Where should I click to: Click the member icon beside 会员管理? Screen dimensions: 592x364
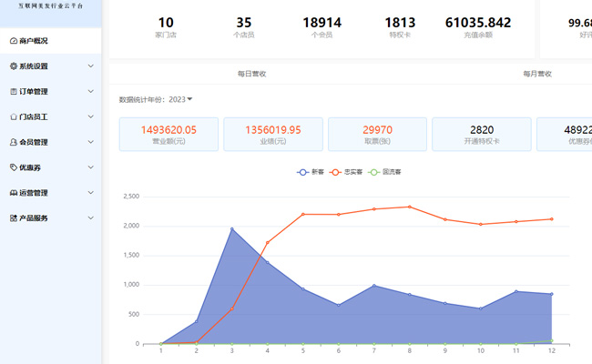[x=14, y=142]
